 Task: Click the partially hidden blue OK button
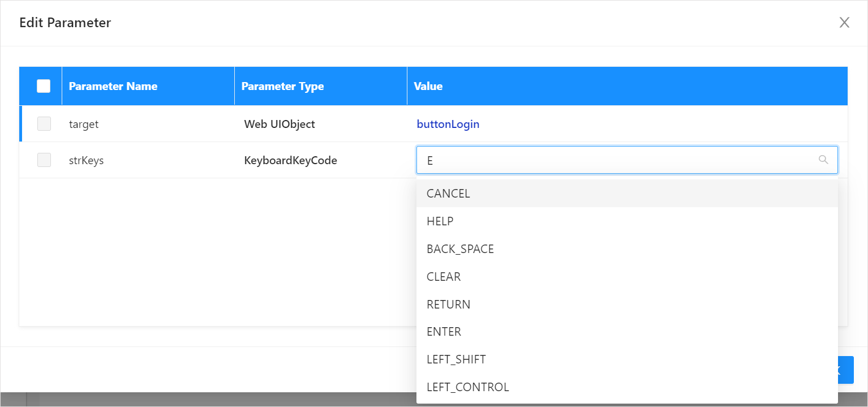845,370
